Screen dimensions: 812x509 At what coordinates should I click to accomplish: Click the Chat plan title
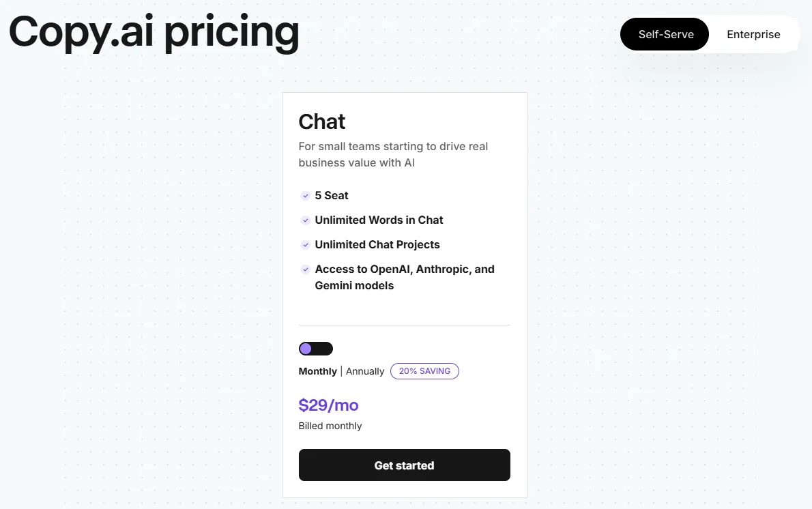321,122
